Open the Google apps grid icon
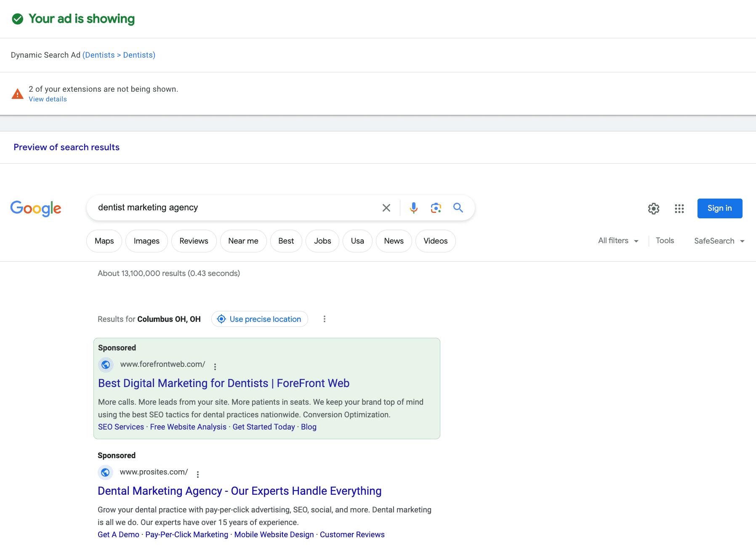Image resolution: width=756 pixels, height=557 pixels. click(679, 209)
